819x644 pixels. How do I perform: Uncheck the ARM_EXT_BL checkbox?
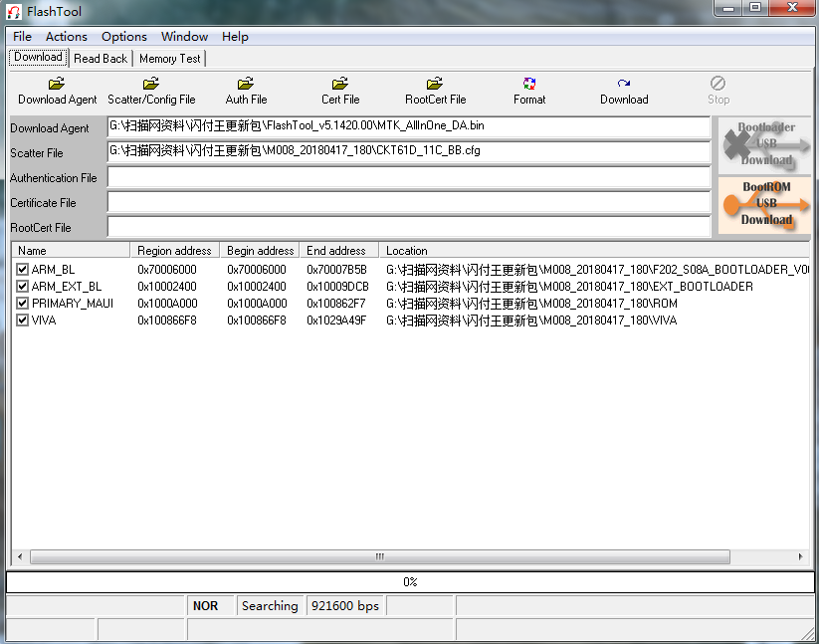(22, 287)
